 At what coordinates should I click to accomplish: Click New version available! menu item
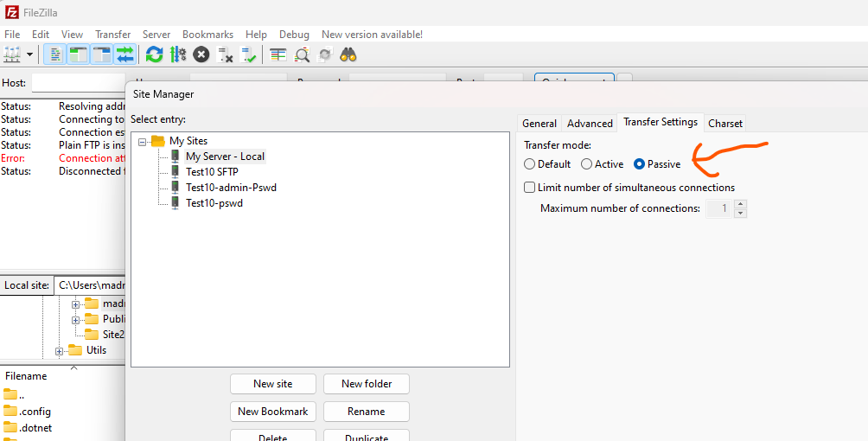372,35
